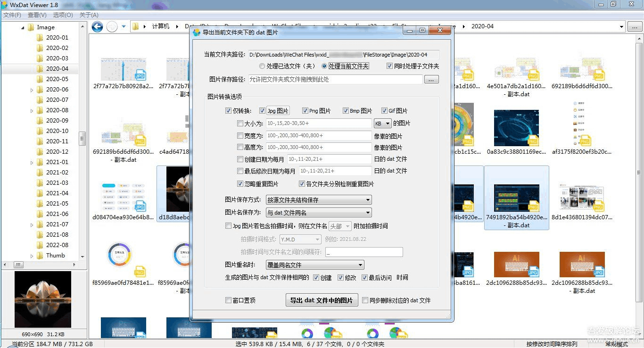The image size is (644, 348).
Task: Select the 处理已选文件（夹） radio button
Action: [263, 66]
